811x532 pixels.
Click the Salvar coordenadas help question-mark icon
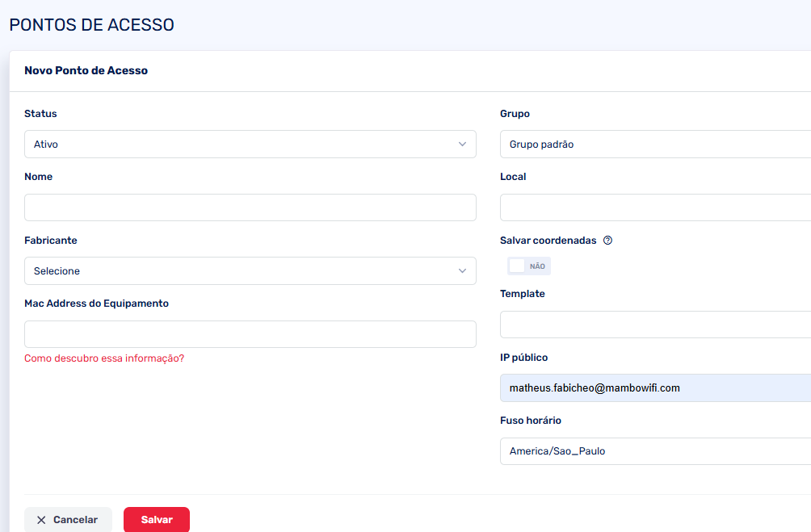point(607,241)
